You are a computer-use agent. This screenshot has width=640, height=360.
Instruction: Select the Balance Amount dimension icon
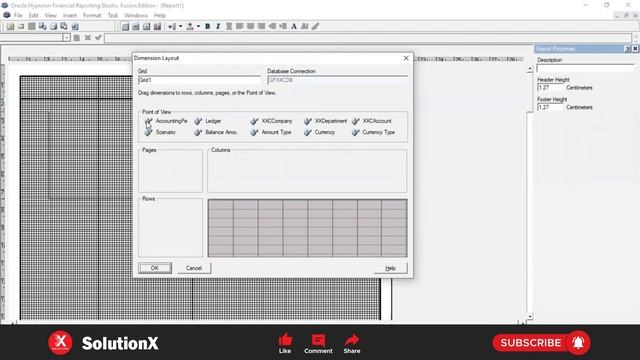point(198,132)
